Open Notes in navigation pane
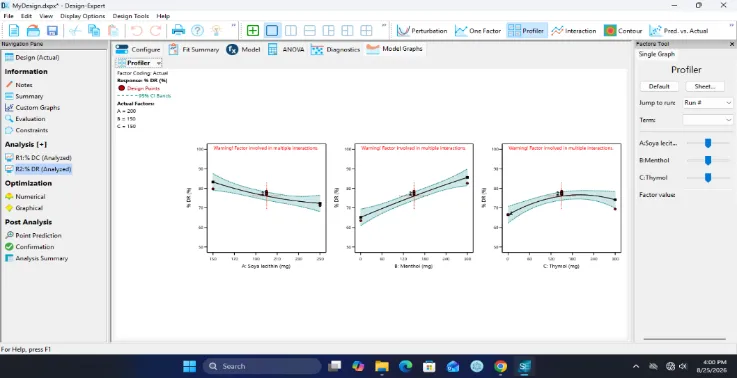Screen dimensions: 737x378 click(18, 85)
